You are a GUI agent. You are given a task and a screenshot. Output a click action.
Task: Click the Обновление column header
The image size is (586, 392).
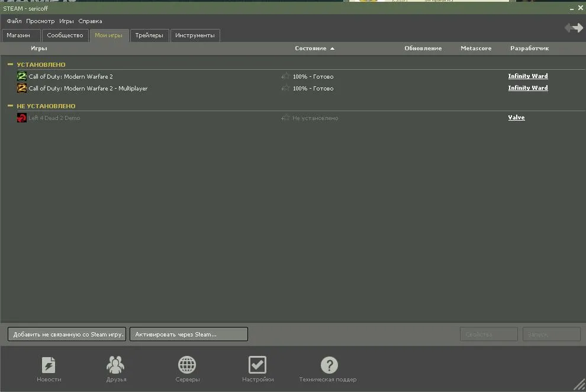(423, 48)
